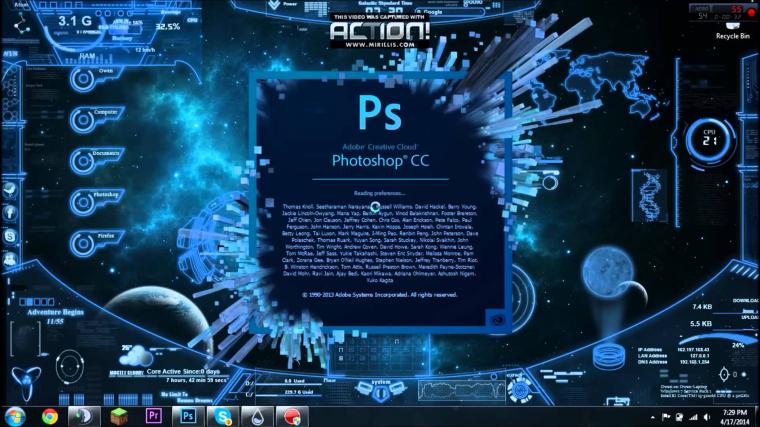Launch Photoshop from the desktop launcher

click(97, 202)
